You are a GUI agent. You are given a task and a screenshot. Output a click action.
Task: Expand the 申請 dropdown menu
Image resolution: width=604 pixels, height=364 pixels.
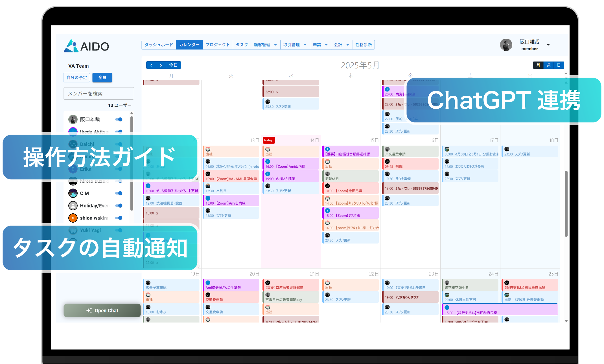point(320,45)
